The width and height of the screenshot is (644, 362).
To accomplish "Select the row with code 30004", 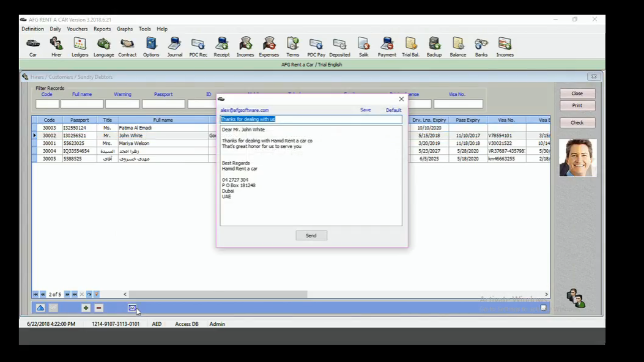I will tap(291, 151).
